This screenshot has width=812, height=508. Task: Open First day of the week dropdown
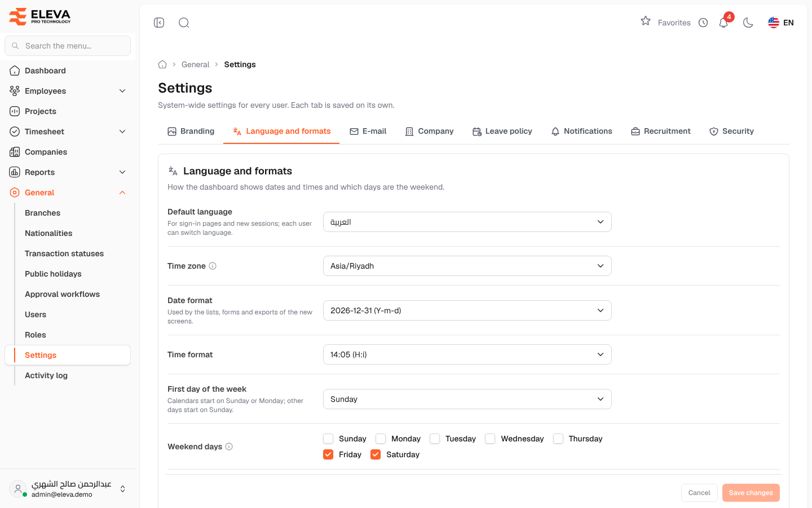click(x=467, y=399)
